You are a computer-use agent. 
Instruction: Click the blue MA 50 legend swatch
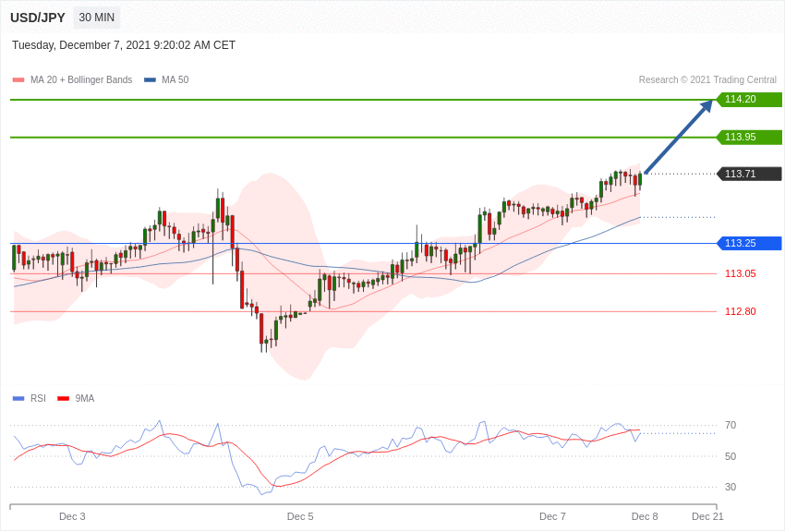[x=150, y=80]
